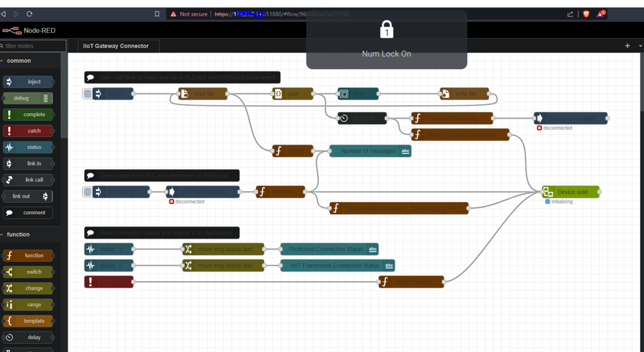Click the bookmark icon in address bar
Image resolution: width=644 pixels, height=352 pixels.
point(157,14)
